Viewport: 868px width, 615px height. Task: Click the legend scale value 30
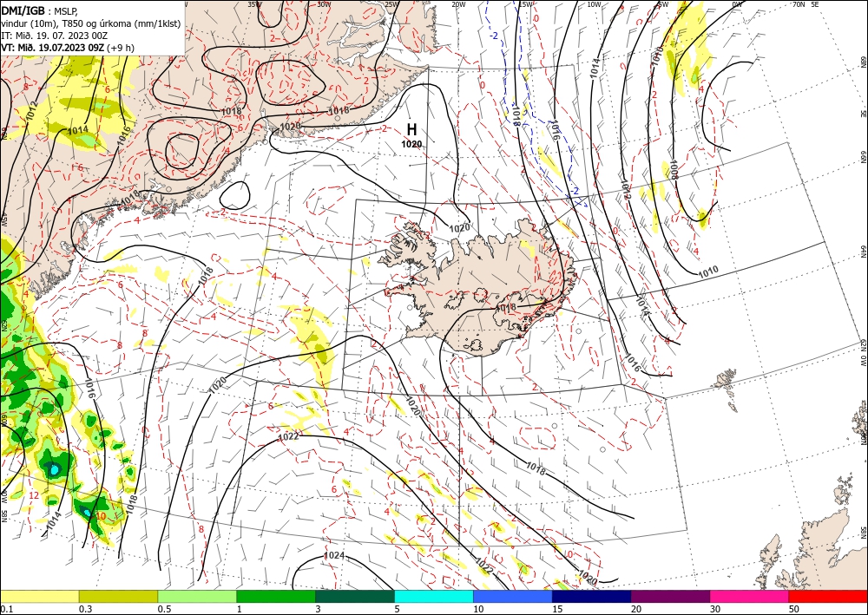coord(716,609)
